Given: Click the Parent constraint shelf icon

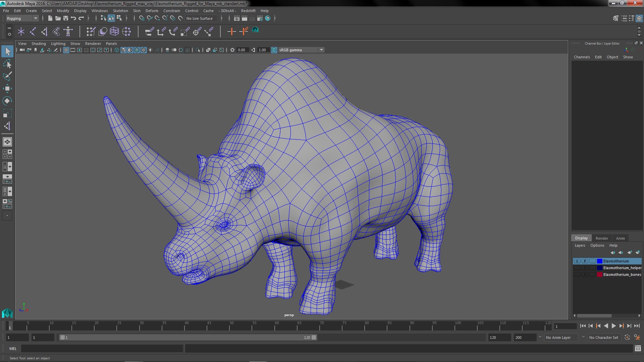Looking at the screenshot, I should pyautogui.click(x=149, y=32).
